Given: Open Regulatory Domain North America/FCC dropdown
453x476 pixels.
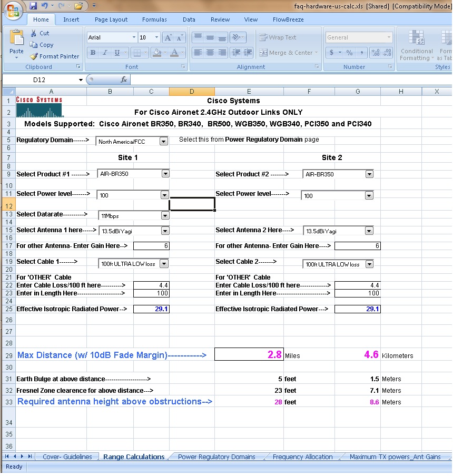Looking at the screenshot, I should (164, 142).
